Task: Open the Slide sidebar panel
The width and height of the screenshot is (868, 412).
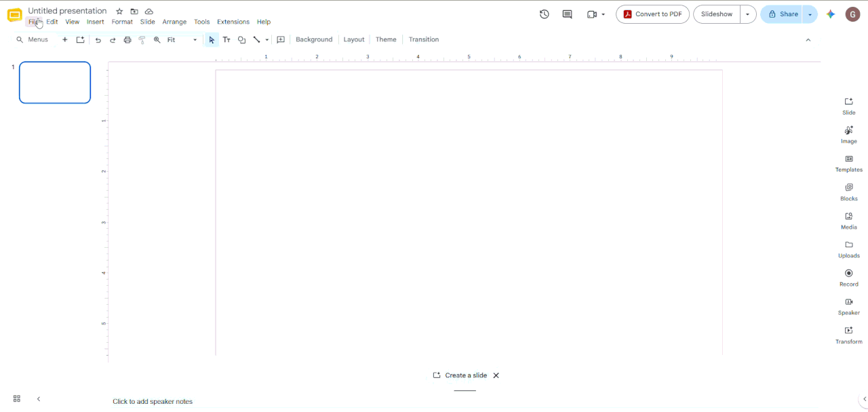Action: click(x=849, y=106)
